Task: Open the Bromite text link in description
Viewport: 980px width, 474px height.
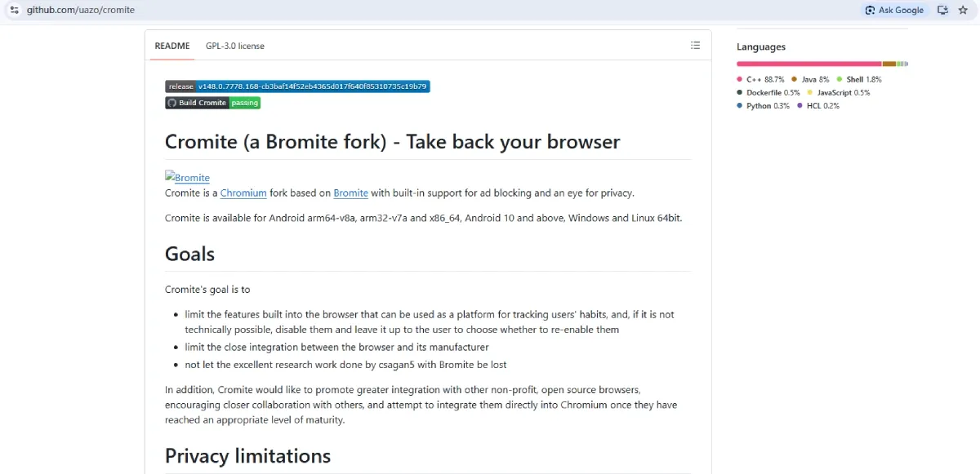Action: [350, 193]
